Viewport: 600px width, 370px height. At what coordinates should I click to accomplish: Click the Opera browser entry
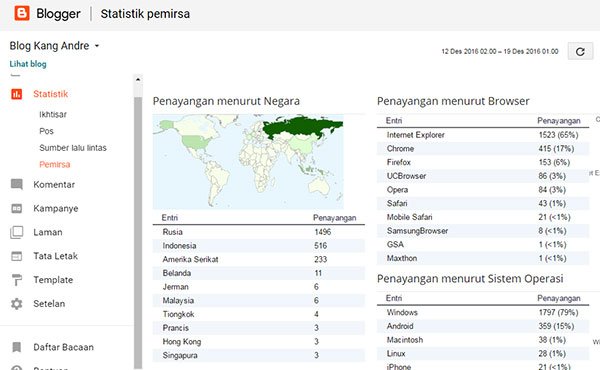397,190
